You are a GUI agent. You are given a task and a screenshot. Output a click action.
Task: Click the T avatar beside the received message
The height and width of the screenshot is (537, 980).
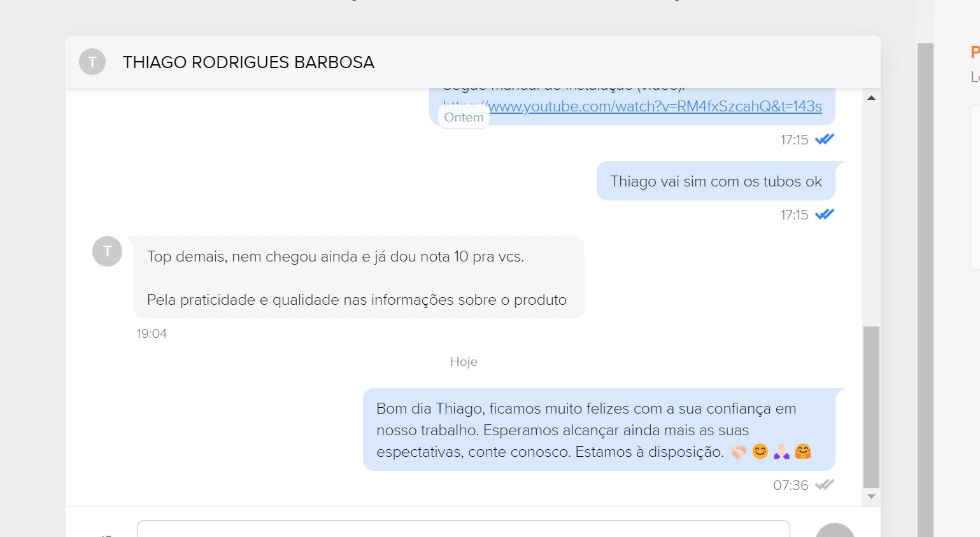tap(107, 251)
